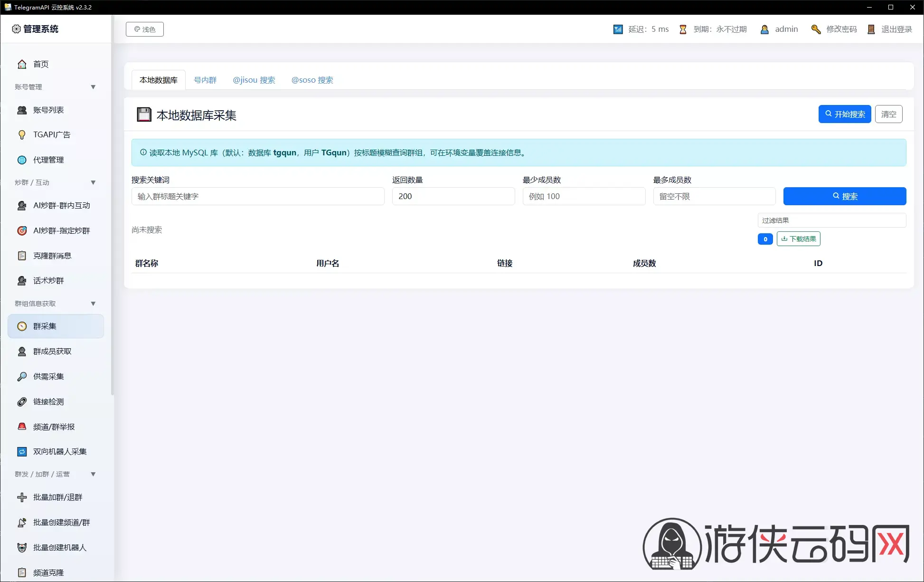Click the TGAPI广告 lightbulb icon
Screen dimensions: 924x582
click(22, 135)
